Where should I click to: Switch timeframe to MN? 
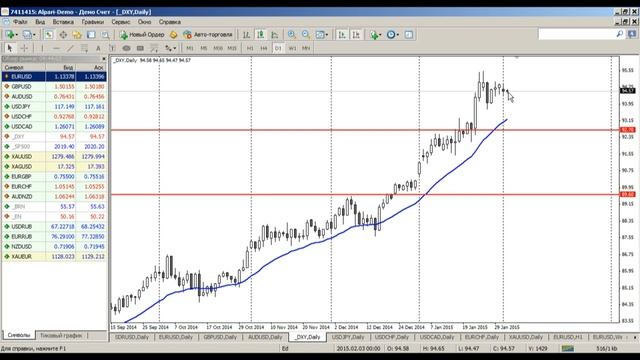306,48
